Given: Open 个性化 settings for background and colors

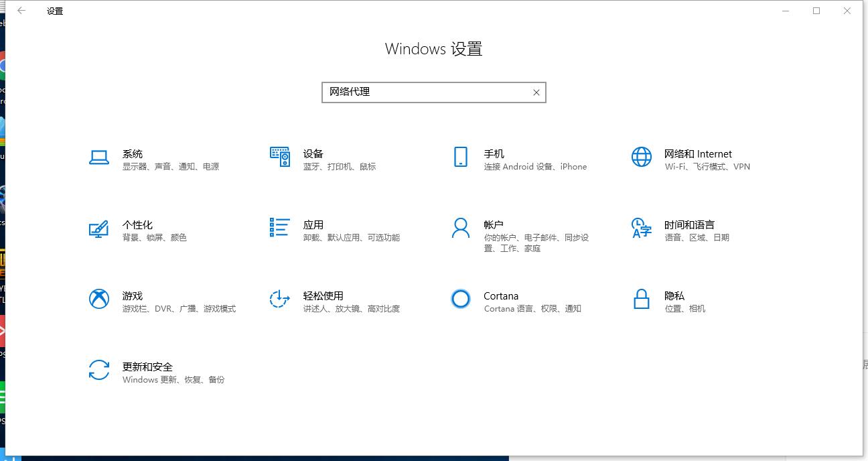Looking at the screenshot, I should coord(138,230).
